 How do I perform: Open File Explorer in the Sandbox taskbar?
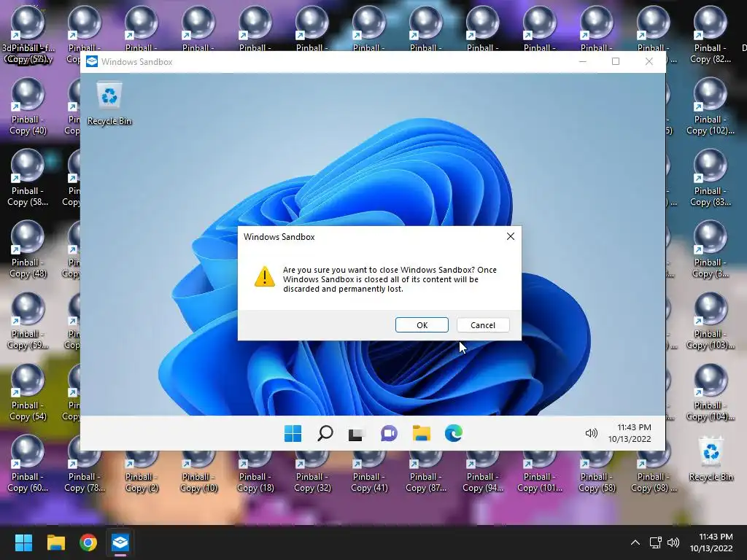[421, 433]
